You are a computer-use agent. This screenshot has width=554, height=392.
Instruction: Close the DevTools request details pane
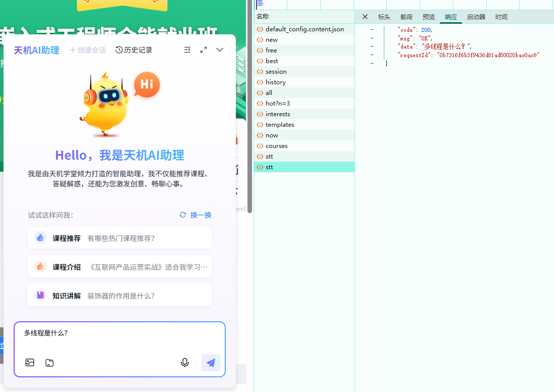pos(365,17)
